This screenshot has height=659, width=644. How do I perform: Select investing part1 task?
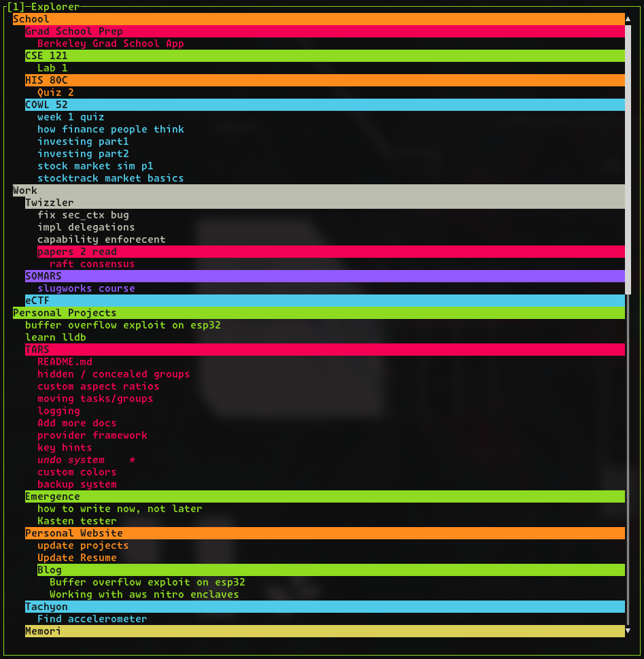pyautogui.click(x=83, y=141)
